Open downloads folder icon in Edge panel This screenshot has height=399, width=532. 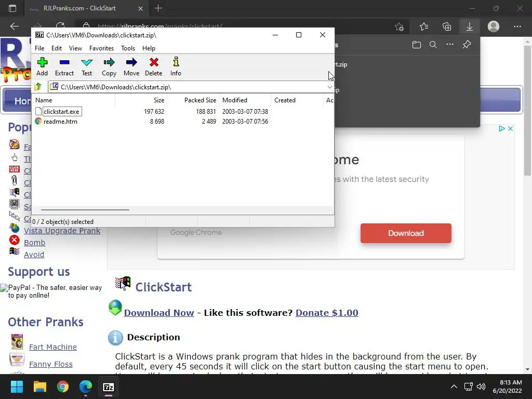coord(417,45)
